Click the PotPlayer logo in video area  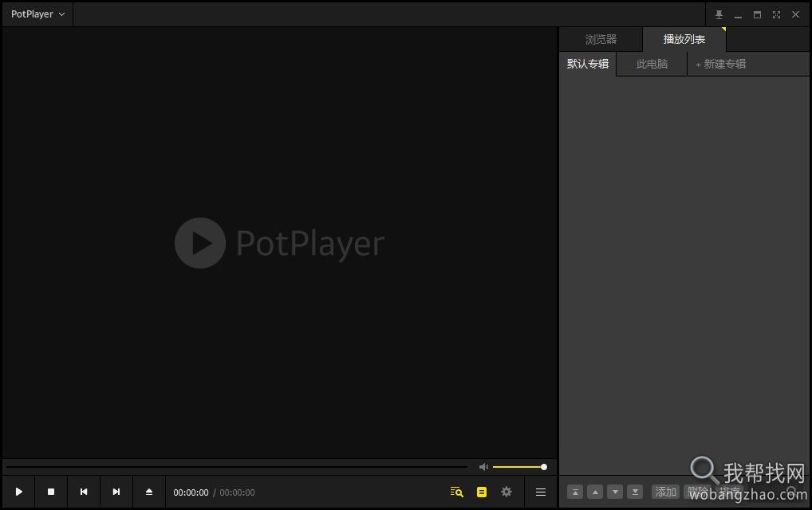tap(280, 242)
